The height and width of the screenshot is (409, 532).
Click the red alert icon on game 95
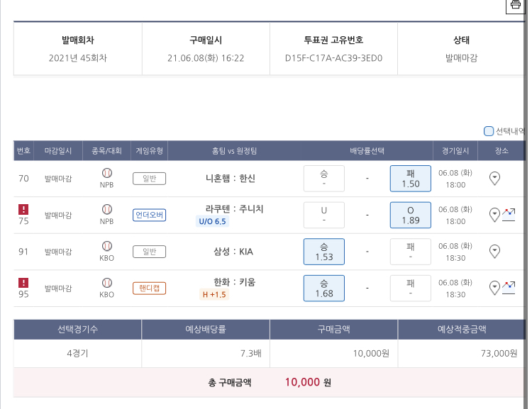click(23, 282)
